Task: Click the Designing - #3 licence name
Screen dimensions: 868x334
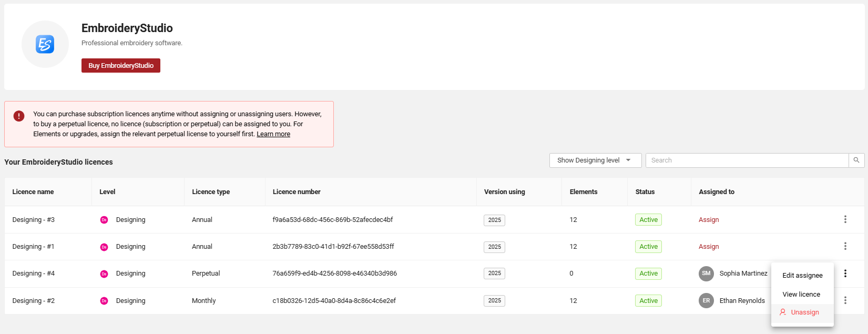Action: tap(34, 220)
